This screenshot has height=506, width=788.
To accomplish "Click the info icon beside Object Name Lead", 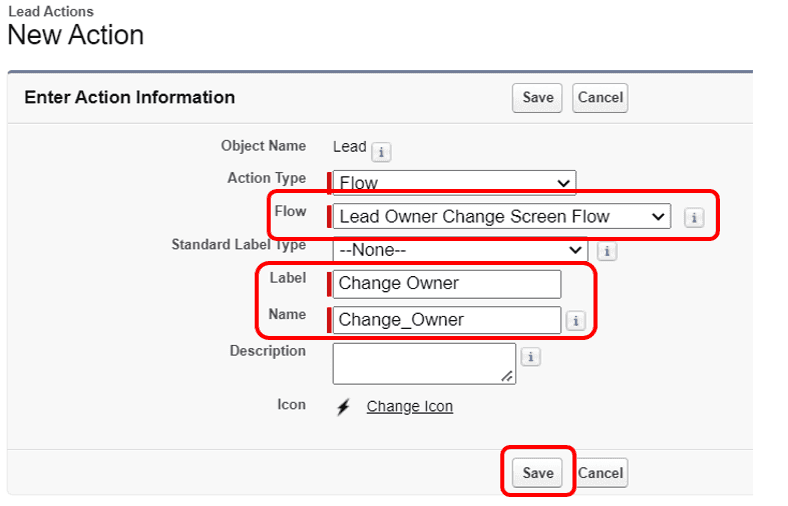I will coord(381,152).
